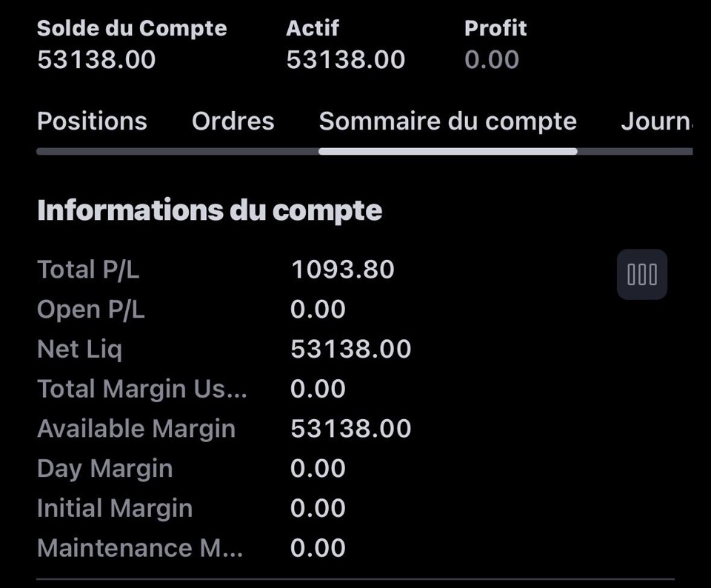The height and width of the screenshot is (588, 711).
Task: Switch to the Positions tab
Action: click(92, 121)
